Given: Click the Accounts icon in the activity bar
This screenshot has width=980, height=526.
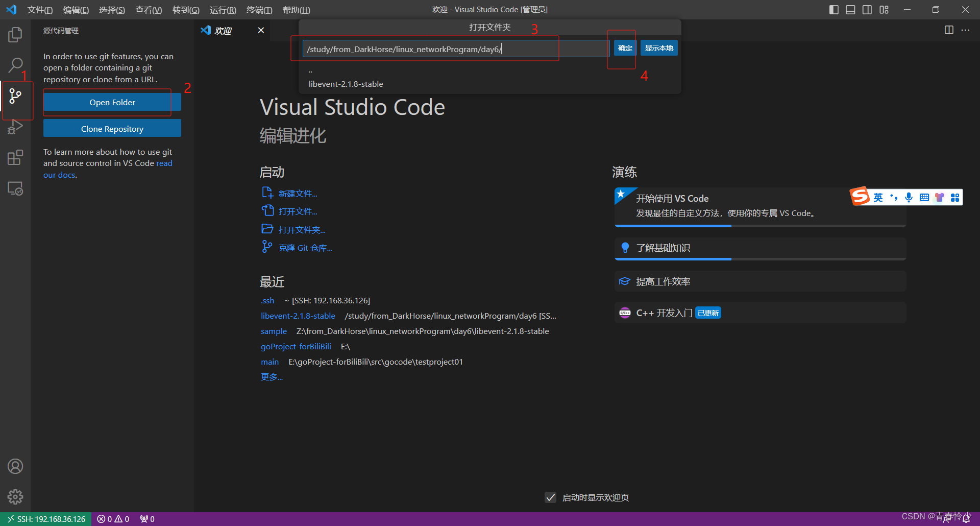Looking at the screenshot, I should [x=15, y=466].
